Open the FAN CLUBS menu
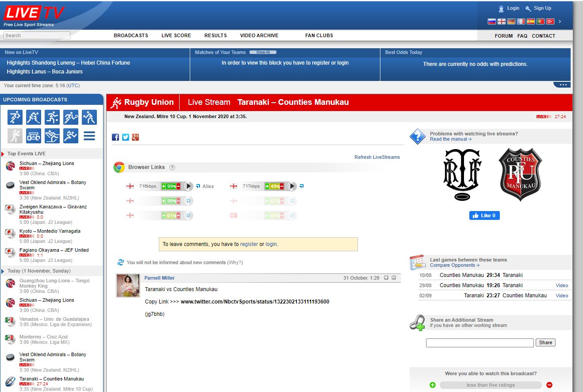This screenshot has width=583, height=392. (319, 35)
